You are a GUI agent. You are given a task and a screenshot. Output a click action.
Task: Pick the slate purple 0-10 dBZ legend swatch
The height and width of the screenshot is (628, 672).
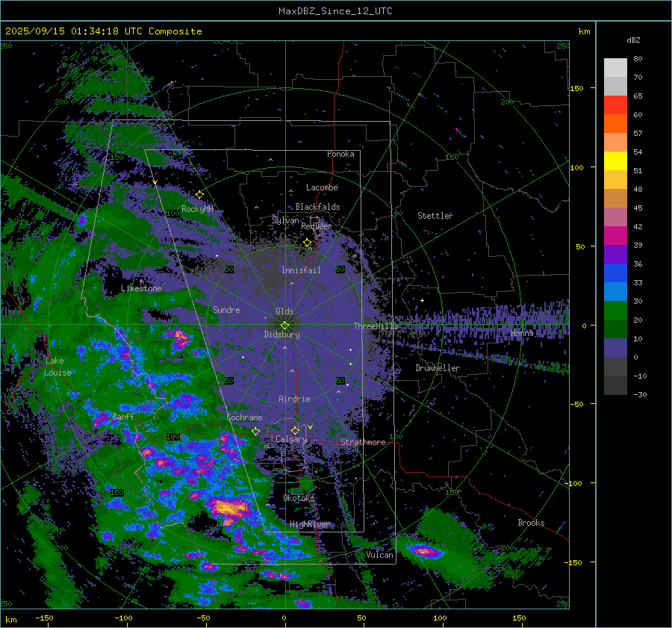[615, 348]
